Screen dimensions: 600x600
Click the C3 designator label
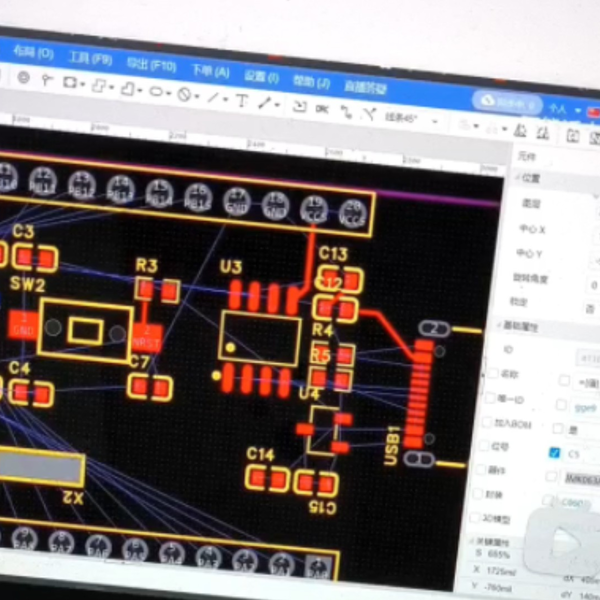pyautogui.click(x=23, y=231)
